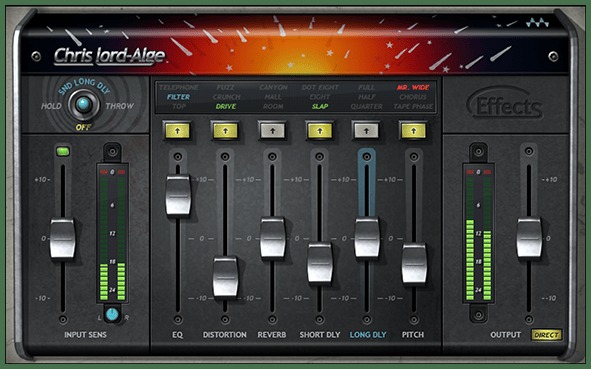Choose FUZZ distortion type
Screen dimensions: 591x369
226,87
